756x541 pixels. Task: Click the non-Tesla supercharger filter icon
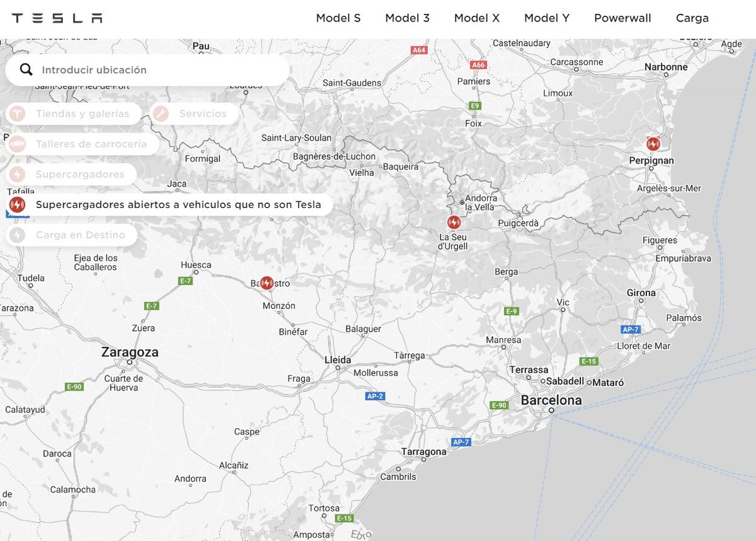(18, 204)
